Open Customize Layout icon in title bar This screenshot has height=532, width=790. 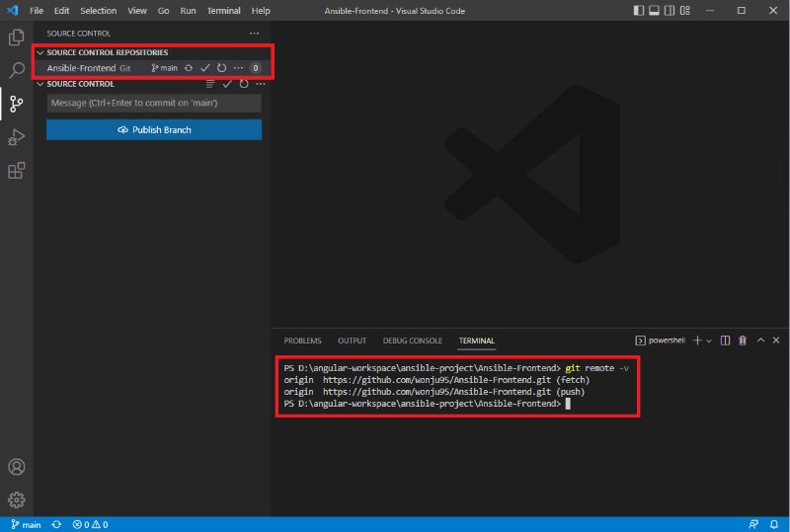(684, 11)
